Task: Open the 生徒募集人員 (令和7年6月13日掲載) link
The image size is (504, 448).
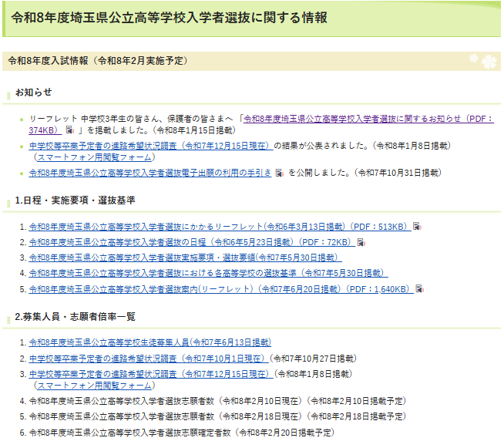Action: (x=150, y=343)
